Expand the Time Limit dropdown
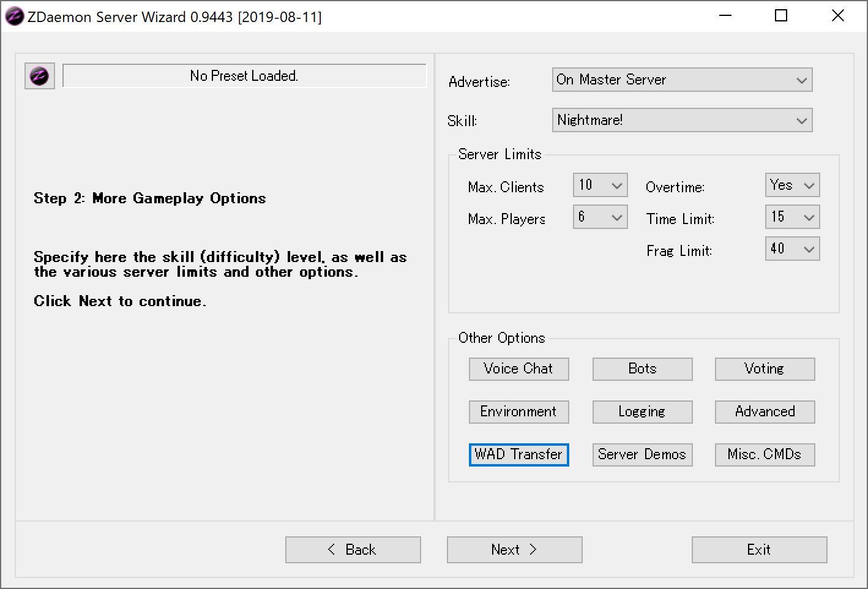The height and width of the screenshot is (589, 868). [792, 217]
